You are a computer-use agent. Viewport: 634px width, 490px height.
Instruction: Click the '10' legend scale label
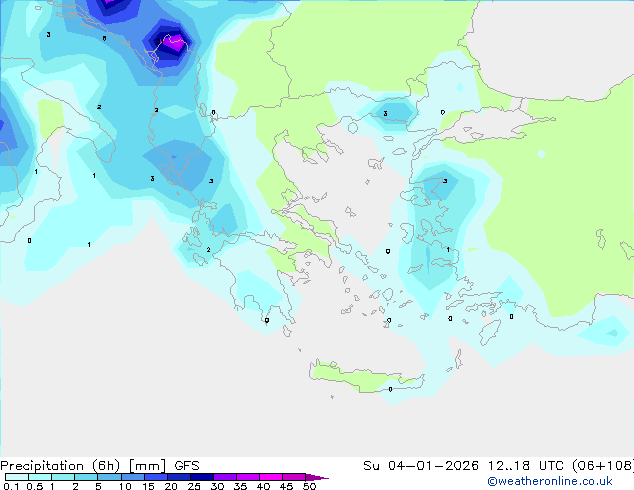coord(125,486)
